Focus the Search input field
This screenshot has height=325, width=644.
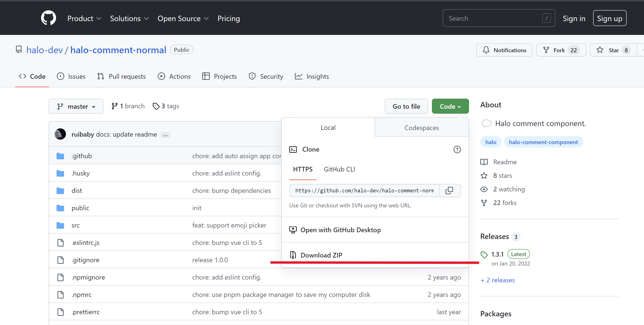[x=499, y=18]
